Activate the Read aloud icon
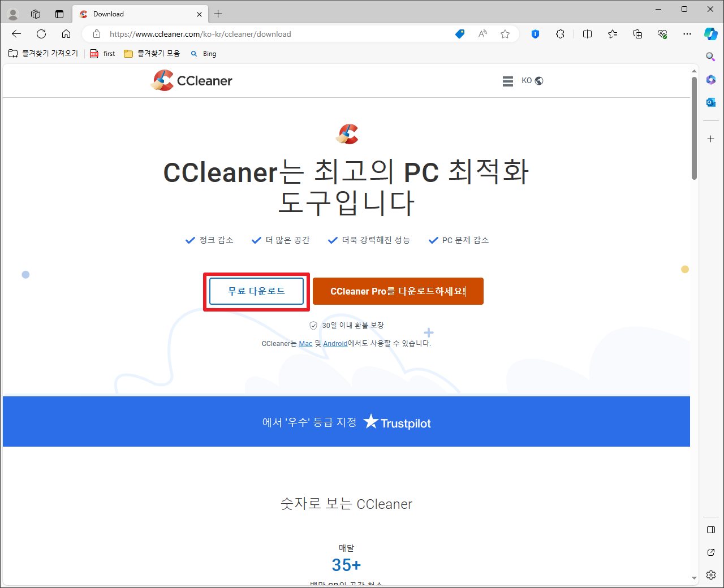 coord(482,34)
